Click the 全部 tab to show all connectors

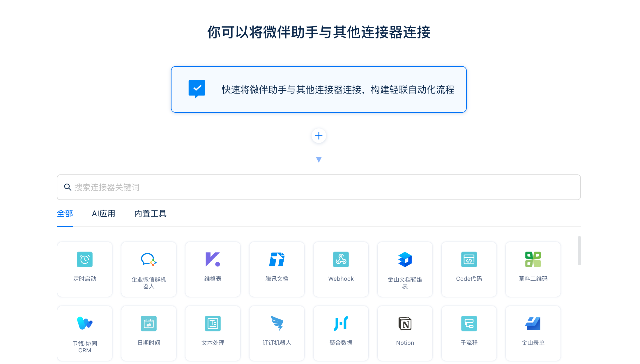[65, 214]
